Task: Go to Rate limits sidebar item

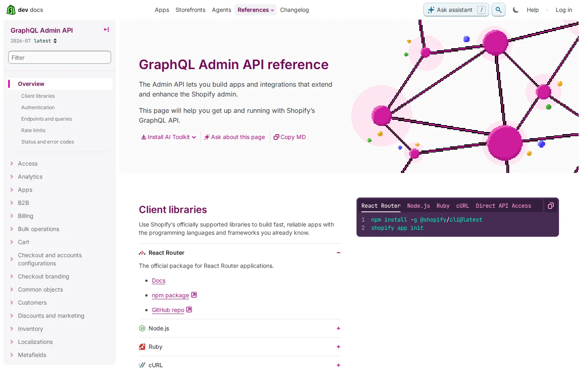Action: (x=33, y=130)
